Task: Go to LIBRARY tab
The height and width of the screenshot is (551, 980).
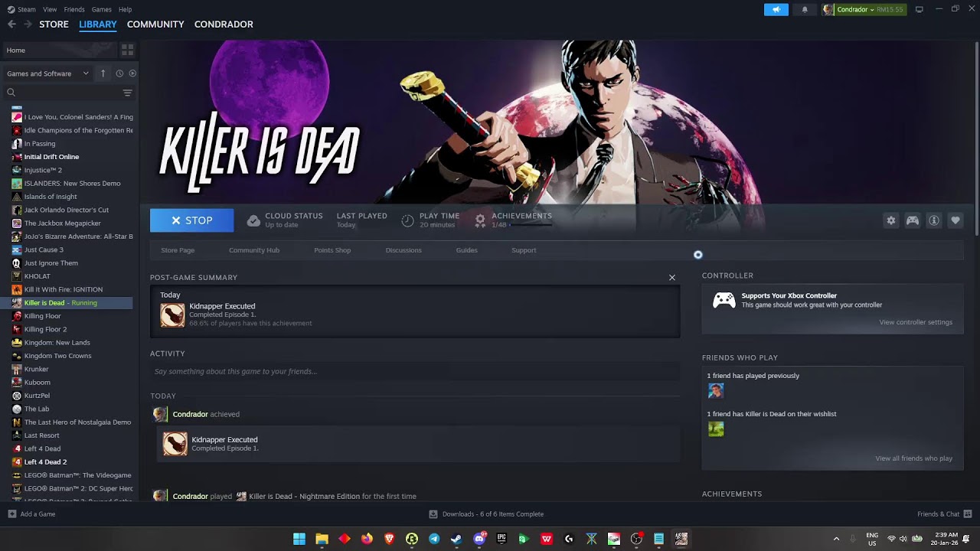Action: pos(98,24)
